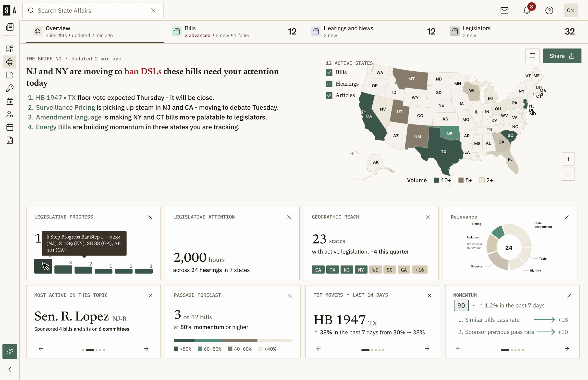Image resolution: width=588 pixels, height=380 pixels.
Task: Clear the search field with X
Action: (x=153, y=10)
